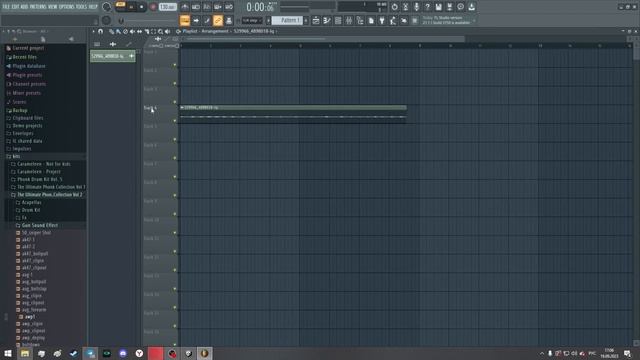Image resolution: width=640 pixels, height=360 pixels.
Task: Mute Track 5 green toggle
Action: (175, 140)
